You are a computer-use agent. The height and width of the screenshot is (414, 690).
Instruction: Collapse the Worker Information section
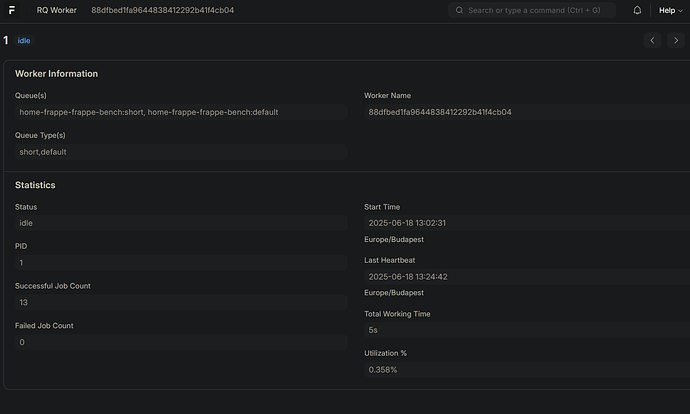56,74
